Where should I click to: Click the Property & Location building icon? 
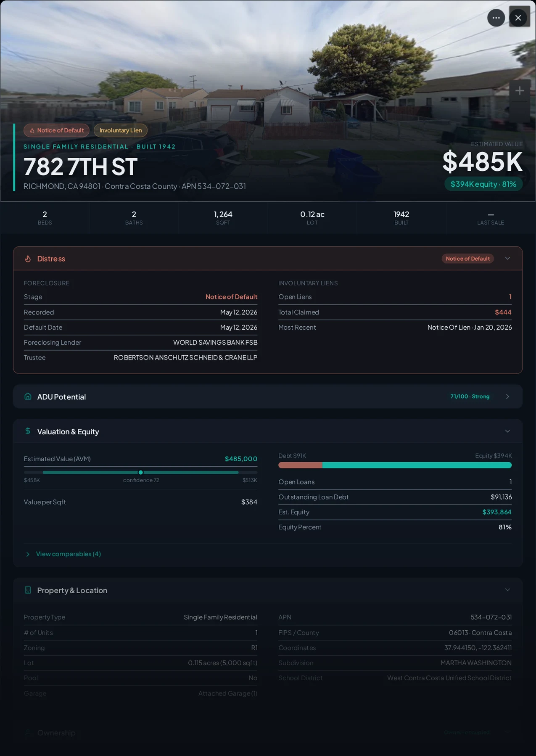(28, 590)
